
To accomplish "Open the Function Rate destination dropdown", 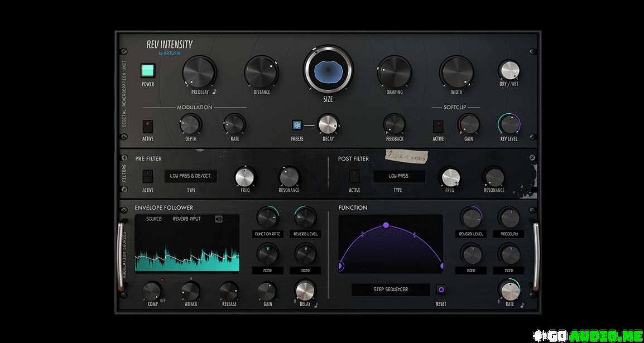I will point(267,234).
